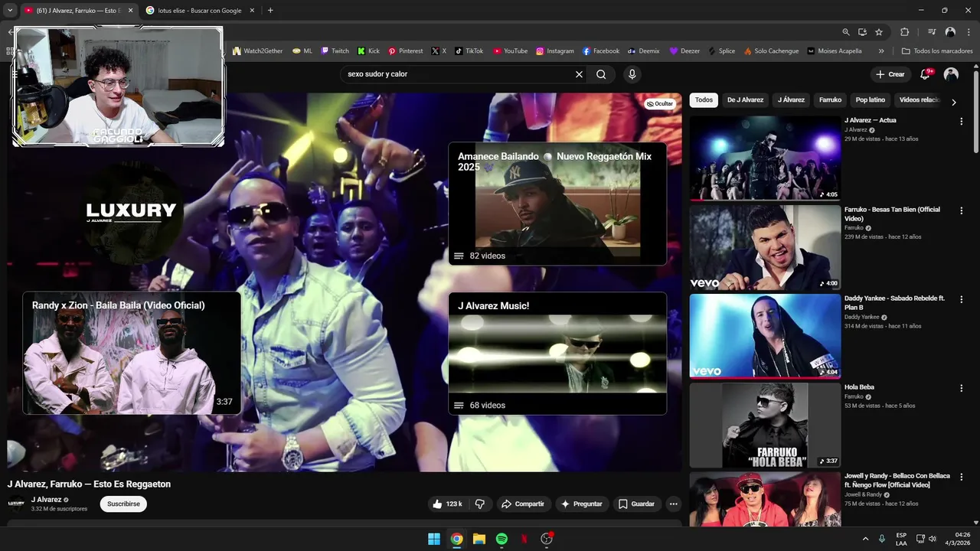980x551 pixels.
Task: Open Deezer bookmark
Action: pyautogui.click(x=684, y=51)
